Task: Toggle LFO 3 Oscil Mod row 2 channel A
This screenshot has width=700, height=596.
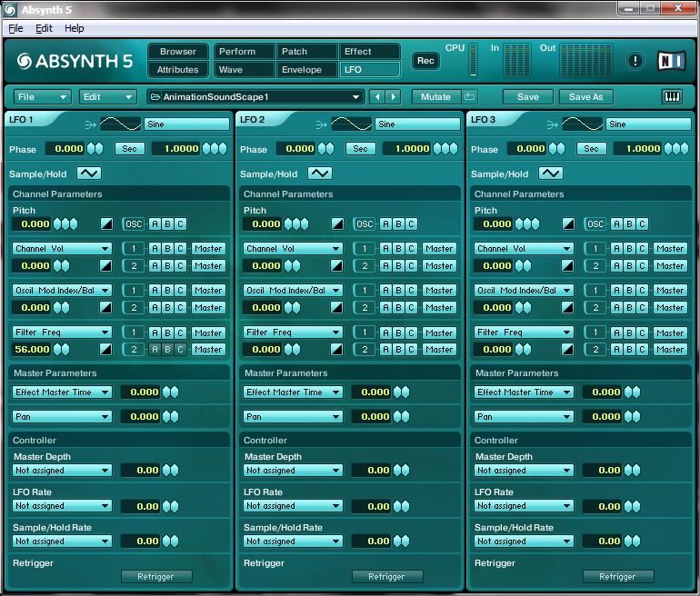Action: click(616, 307)
